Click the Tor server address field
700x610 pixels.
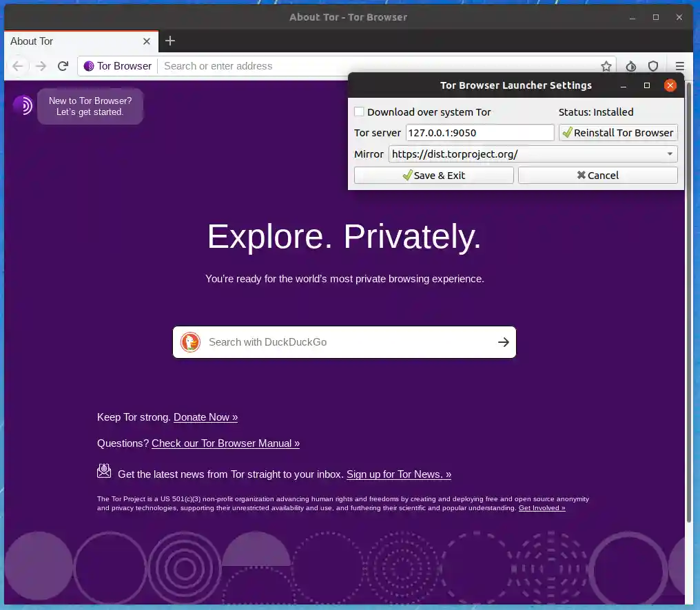coord(479,132)
